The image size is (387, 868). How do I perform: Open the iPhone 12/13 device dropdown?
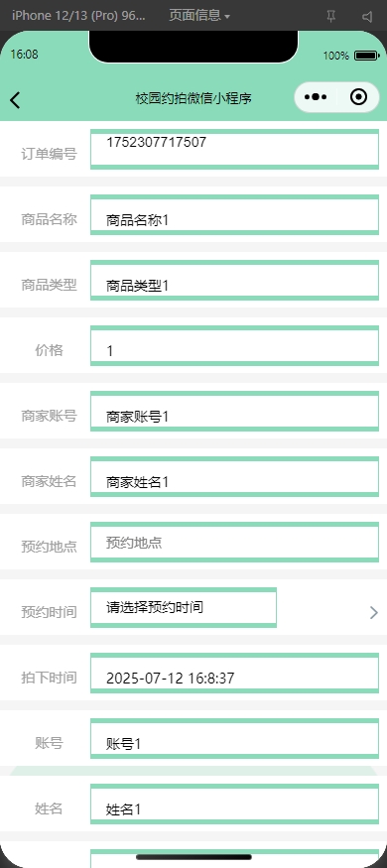coord(78,16)
